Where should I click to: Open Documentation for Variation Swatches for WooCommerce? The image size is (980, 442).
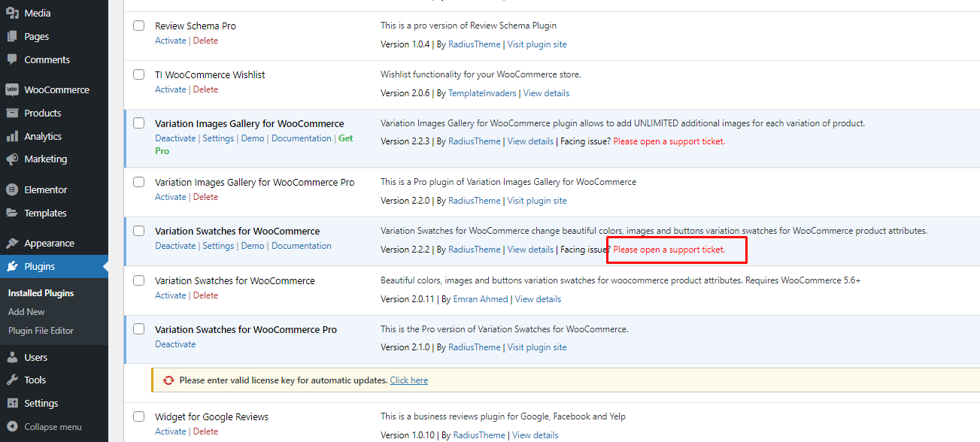(302, 246)
